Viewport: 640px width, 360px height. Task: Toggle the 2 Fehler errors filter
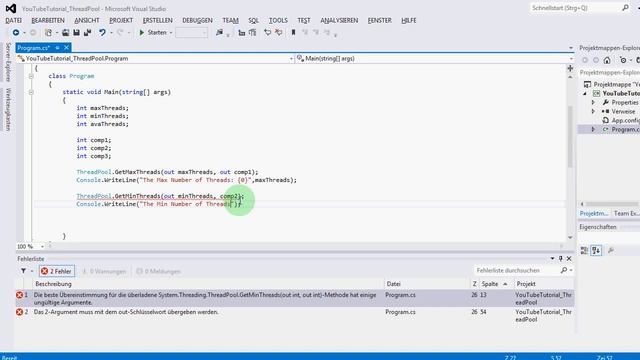point(57,271)
